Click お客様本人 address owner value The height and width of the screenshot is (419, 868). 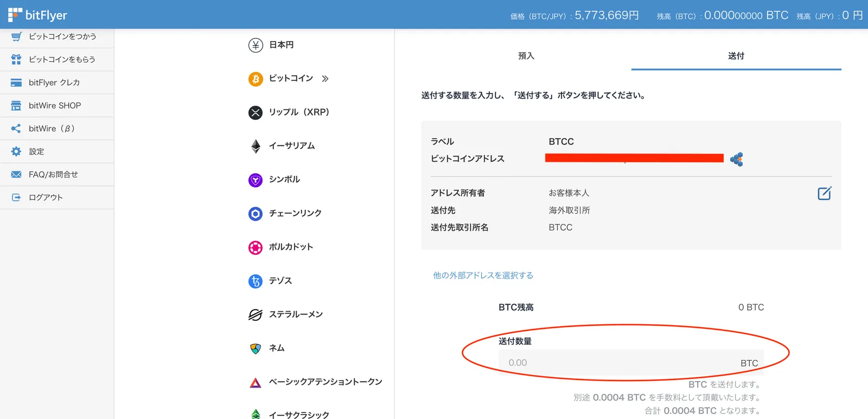569,193
